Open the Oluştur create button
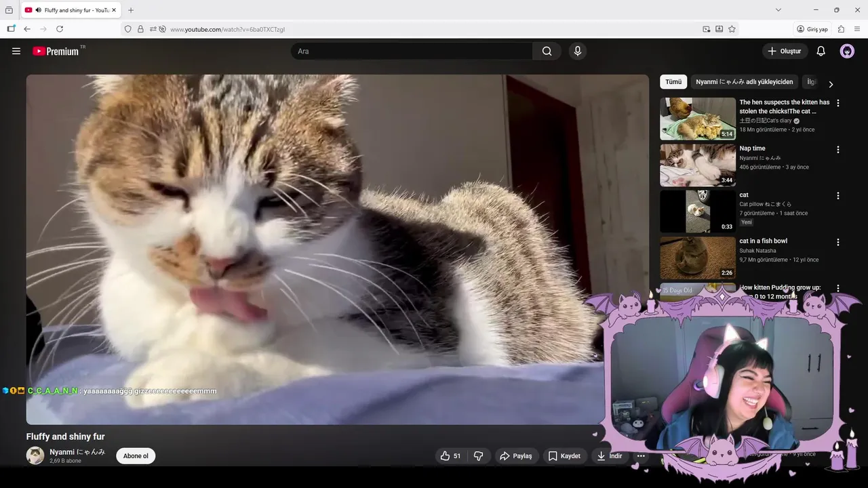868x488 pixels. pos(785,51)
